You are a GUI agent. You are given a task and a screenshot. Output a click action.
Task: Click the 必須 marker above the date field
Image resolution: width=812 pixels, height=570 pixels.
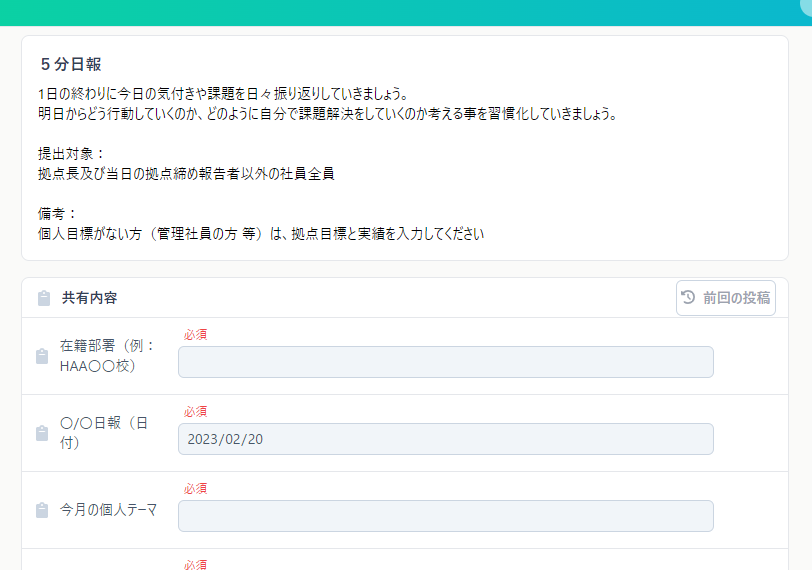(195, 411)
